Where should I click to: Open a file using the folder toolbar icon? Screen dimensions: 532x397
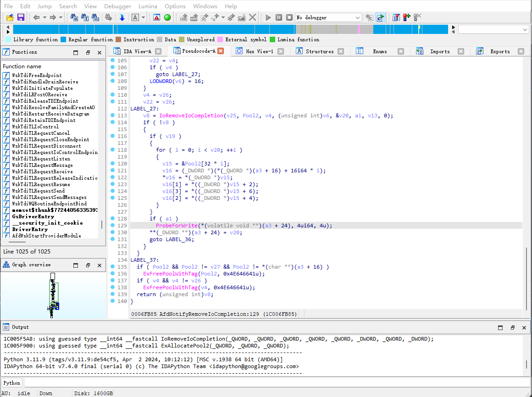coord(10,17)
